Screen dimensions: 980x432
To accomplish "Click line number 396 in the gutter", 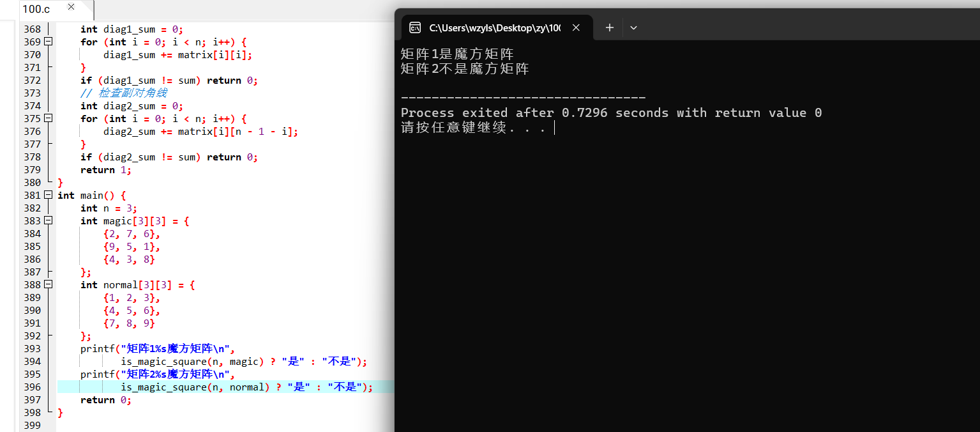I will pos(32,387).
